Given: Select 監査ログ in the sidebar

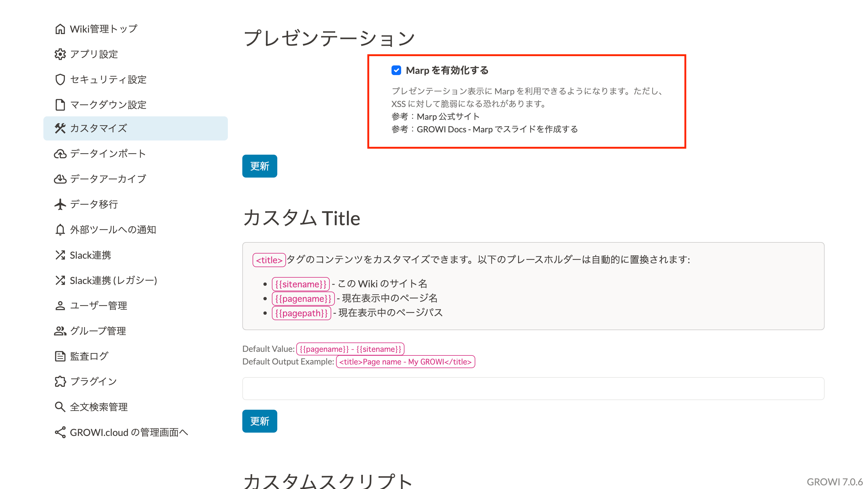Looking at the screenshot, I should click(x=89, y=356).
